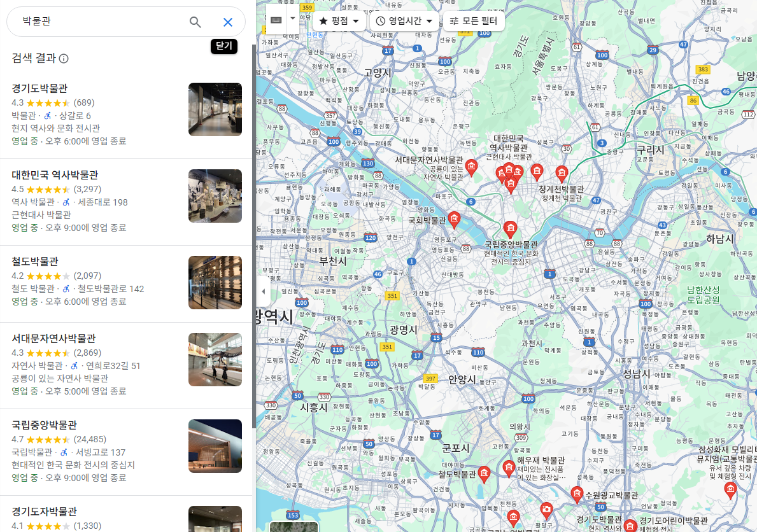Click the 성남시 city label
The image size is (757, 532).
coord(636,373)
